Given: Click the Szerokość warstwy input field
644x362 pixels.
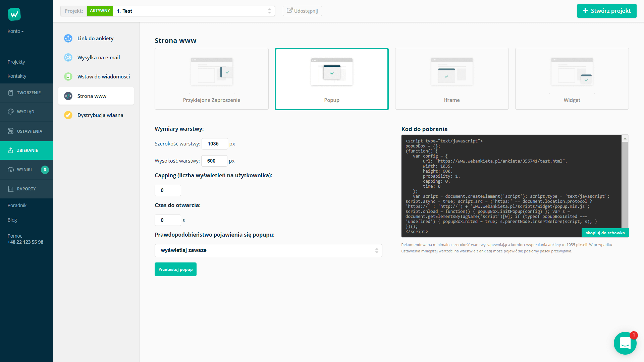Looking at the screenshot, I should coord(215,144).
